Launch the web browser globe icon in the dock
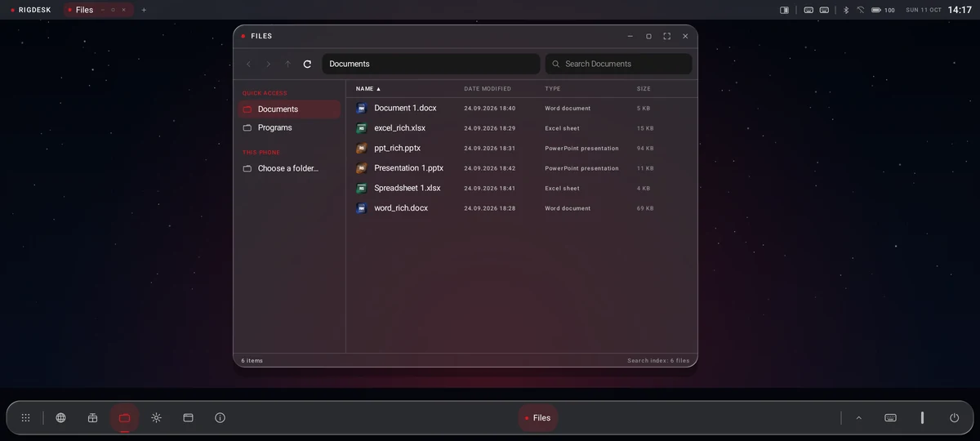 point(60,417)
